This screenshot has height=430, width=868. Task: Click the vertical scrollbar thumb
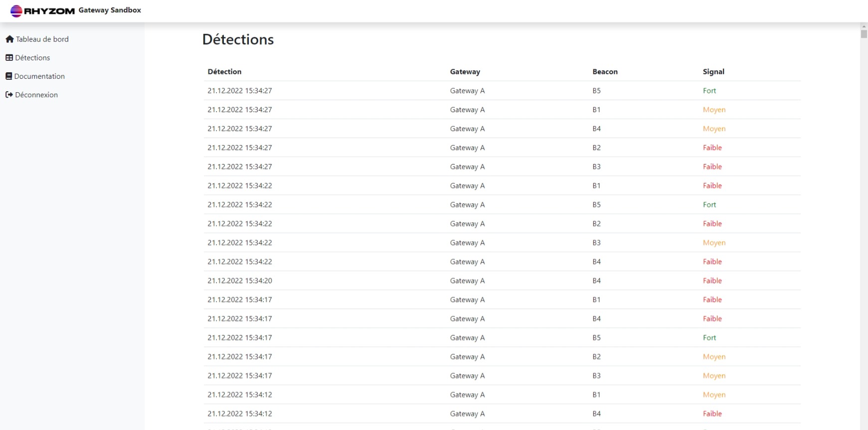tap(864, 34)
